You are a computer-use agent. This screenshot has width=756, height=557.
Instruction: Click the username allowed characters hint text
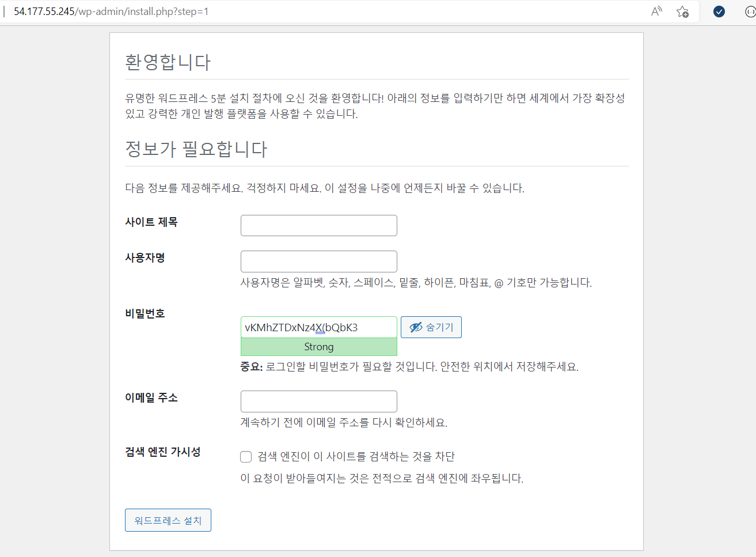click(416, 282)
